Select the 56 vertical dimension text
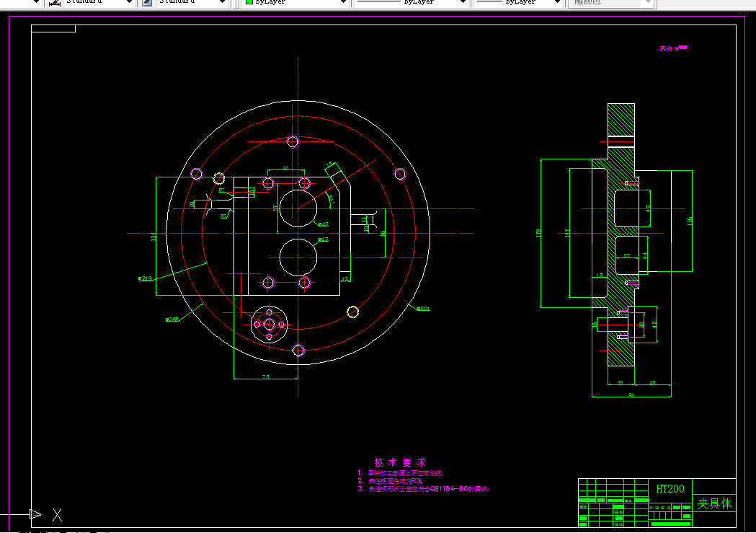756x533 pixels. point(383,233)
